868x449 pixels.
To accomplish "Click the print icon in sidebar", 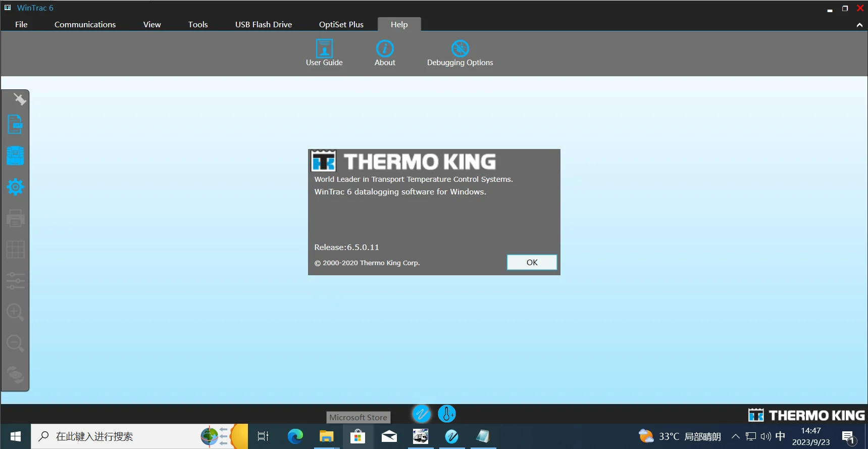I will tap(15, 218).
